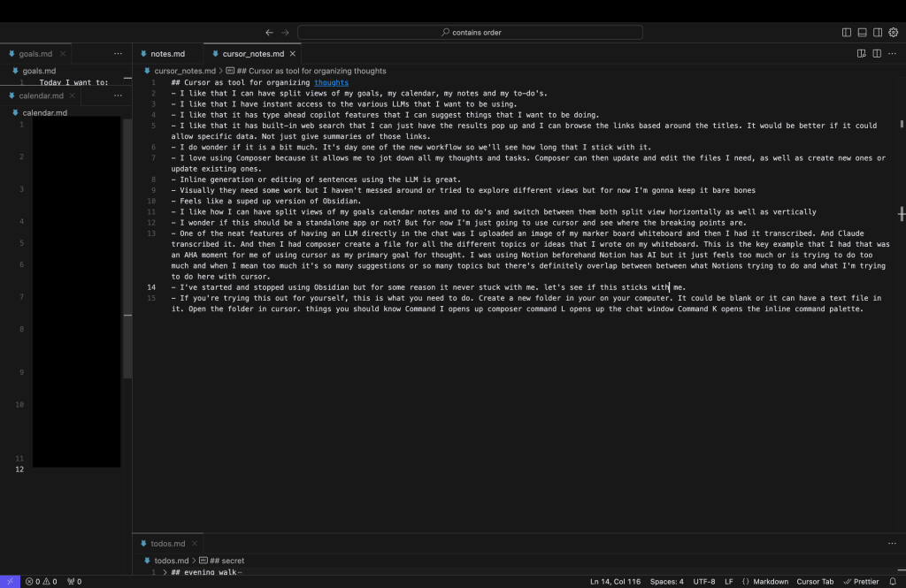
Task: Toggle the secondary sidebar layout icon
Action: point(878,33)
